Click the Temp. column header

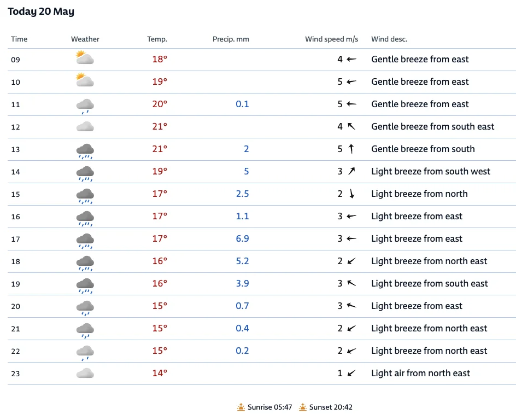click(157, 39)
